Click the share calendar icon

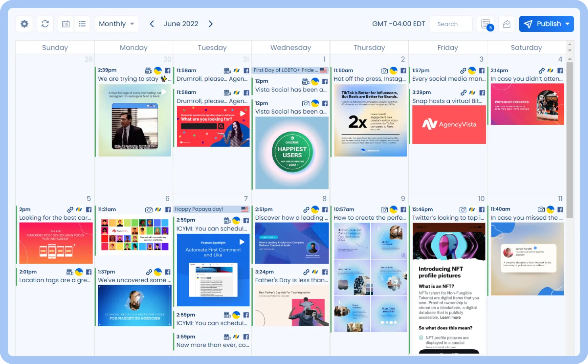coord(507,24)
